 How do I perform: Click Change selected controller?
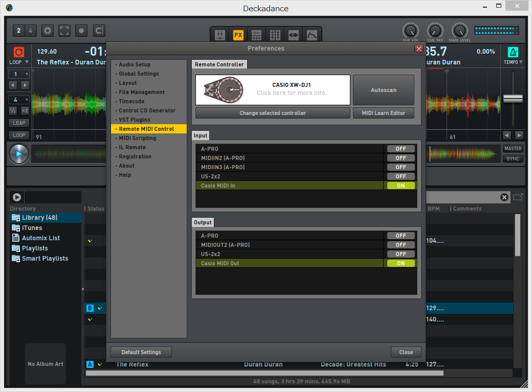pyautogui.click(x=273, y=113)
